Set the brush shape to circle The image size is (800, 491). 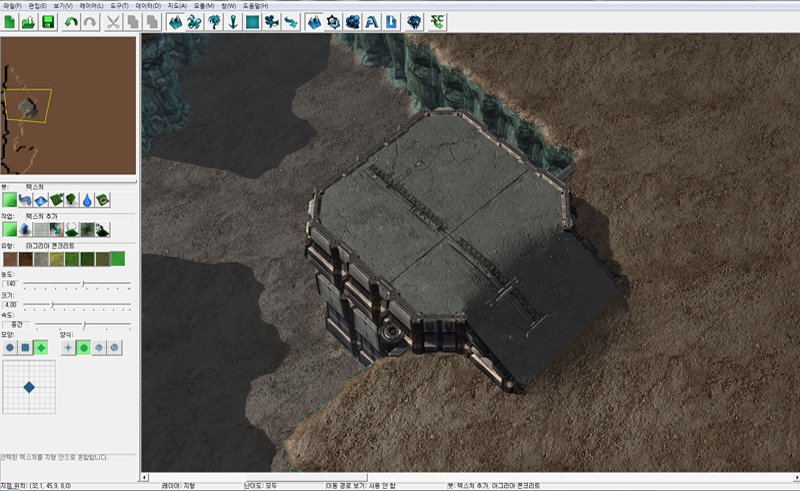coord(10,348)
